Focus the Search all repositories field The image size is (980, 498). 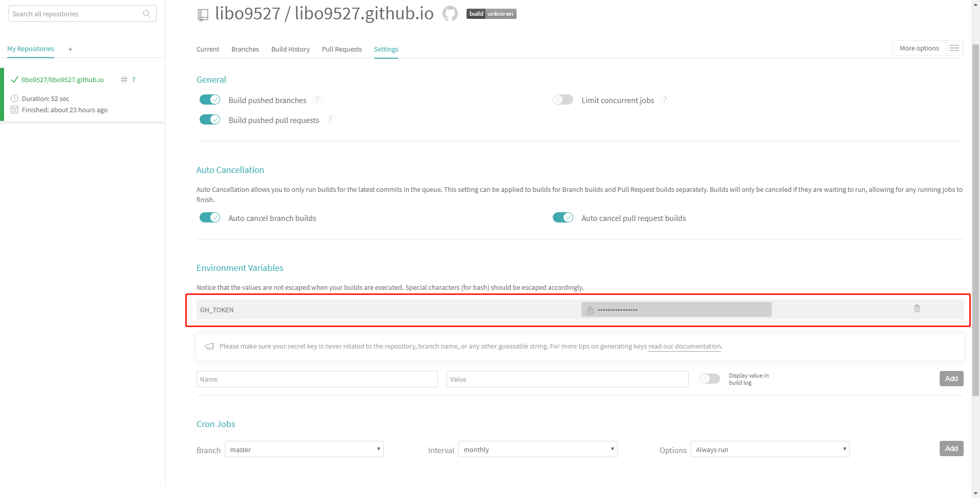click(82, 14)
